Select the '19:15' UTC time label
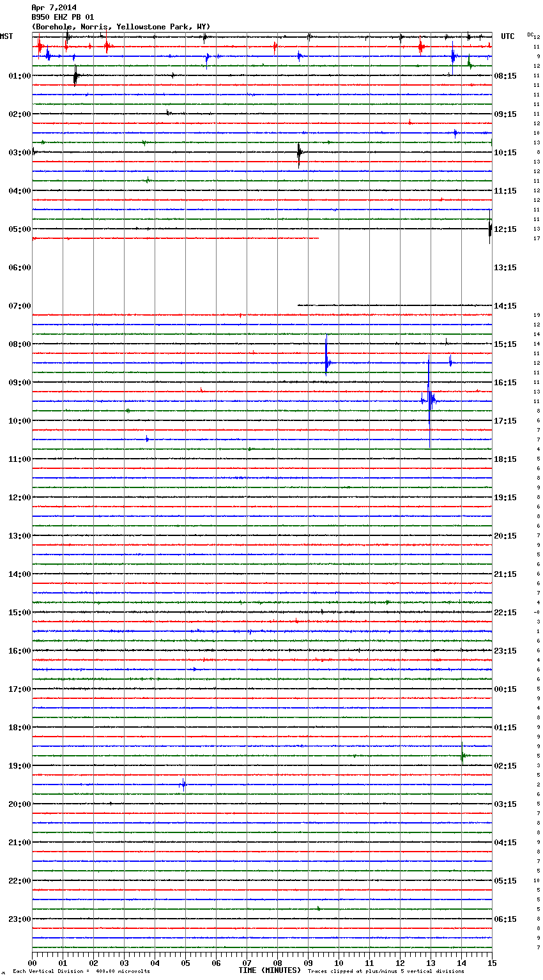Screen dimensions: 543x980 (505, 498)
